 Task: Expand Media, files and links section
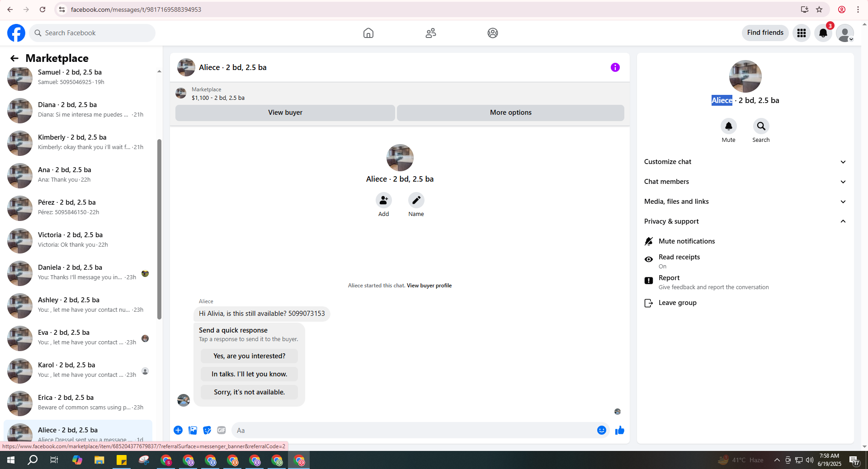(745, 202)
